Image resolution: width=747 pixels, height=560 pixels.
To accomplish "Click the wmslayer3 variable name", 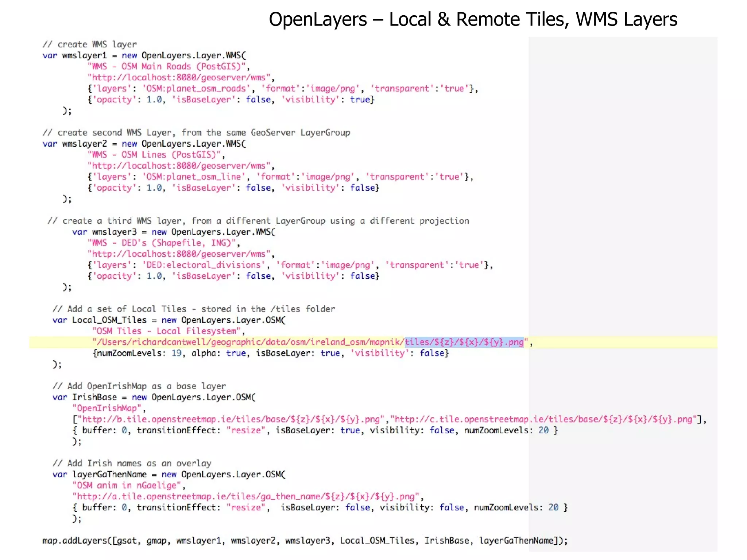I will pos(114,232).
